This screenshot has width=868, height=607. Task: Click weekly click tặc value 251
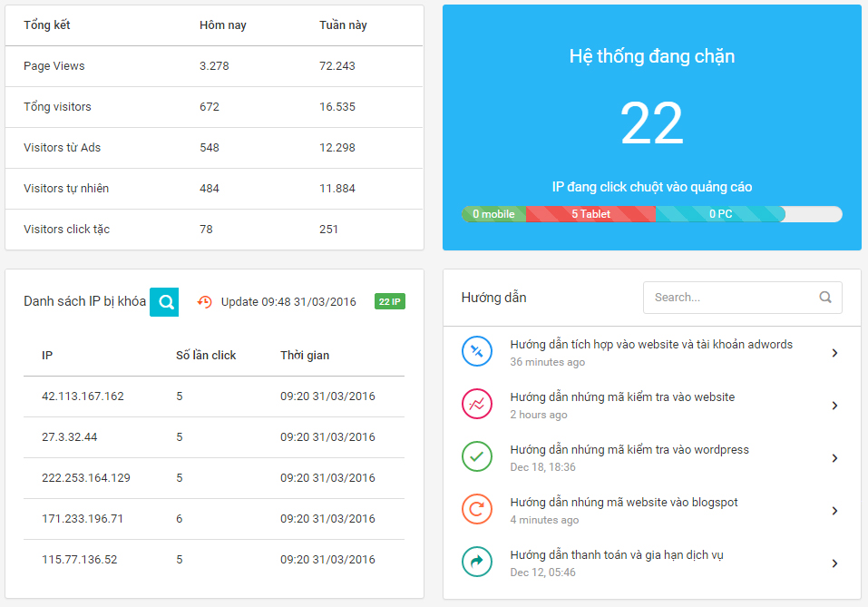pos(328,230)
